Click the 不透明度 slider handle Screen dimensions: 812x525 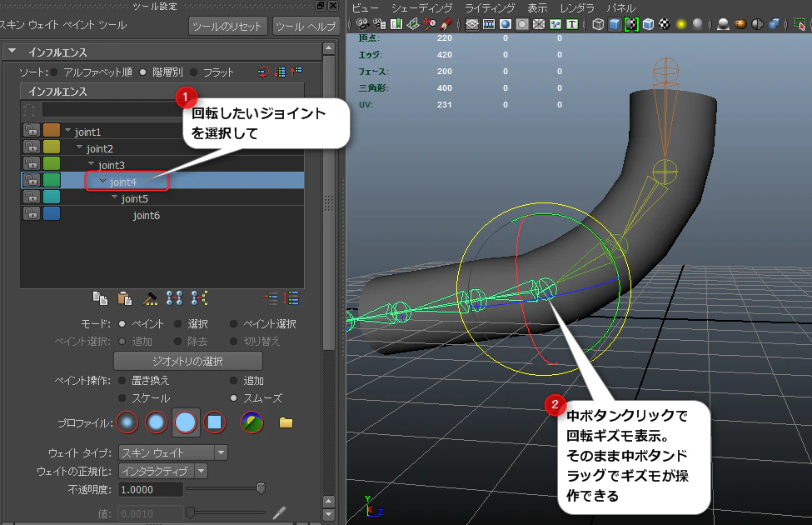point(261,488)
